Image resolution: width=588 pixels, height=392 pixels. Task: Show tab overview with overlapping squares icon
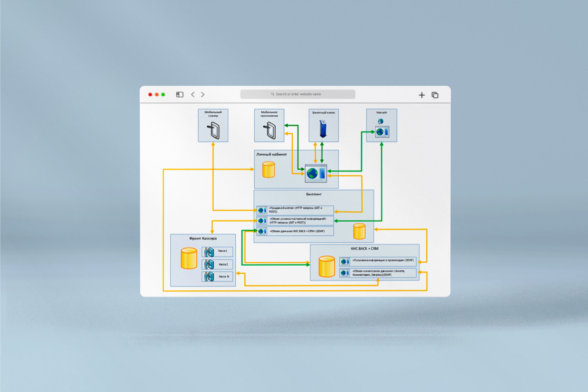(435, 95)
